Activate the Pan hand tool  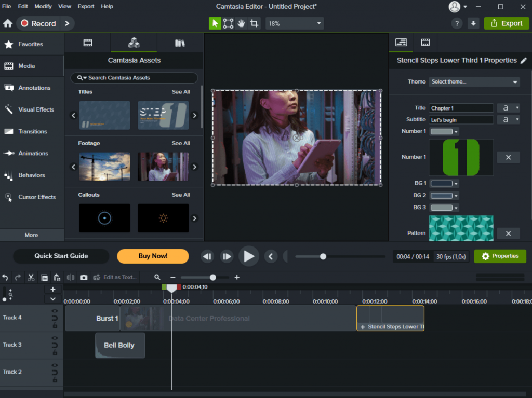coord(241,23)
